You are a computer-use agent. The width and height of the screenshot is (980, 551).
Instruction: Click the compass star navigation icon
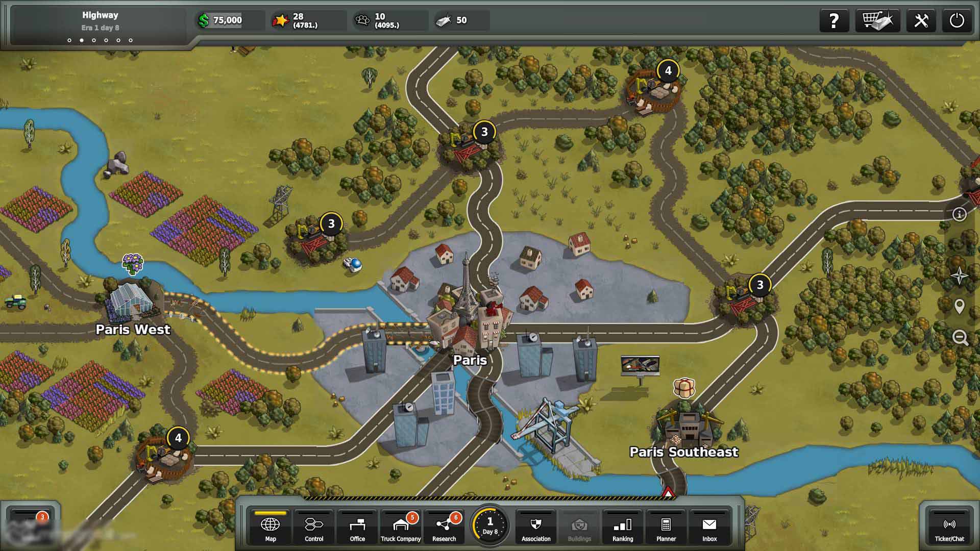(960, 276)
